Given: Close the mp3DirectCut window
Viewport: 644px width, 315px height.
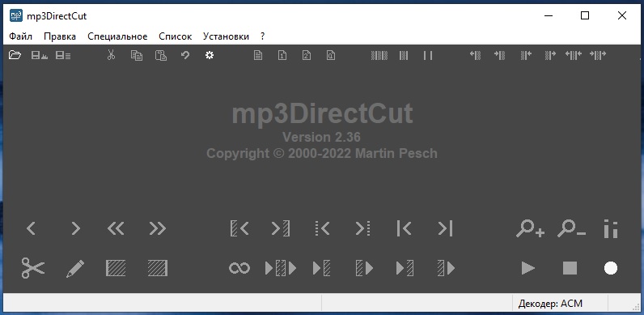Looking at the screenshot, I should [x=622, y=16].
